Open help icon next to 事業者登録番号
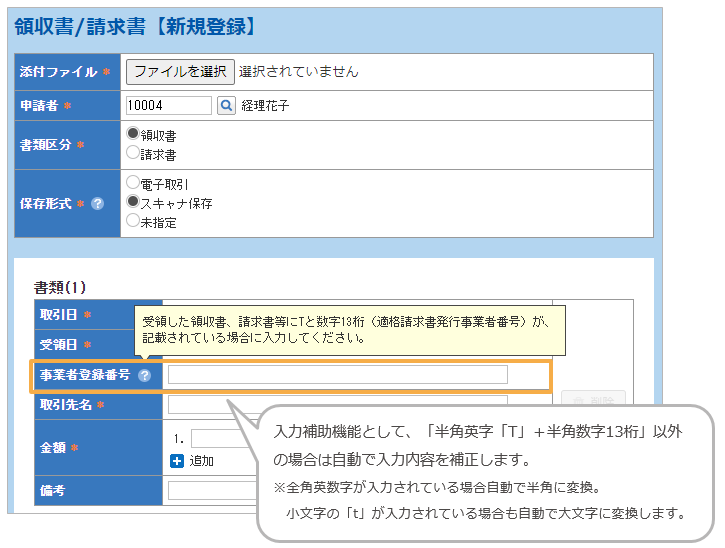Screen dimensions: 725x548 (x=145, y=376)
